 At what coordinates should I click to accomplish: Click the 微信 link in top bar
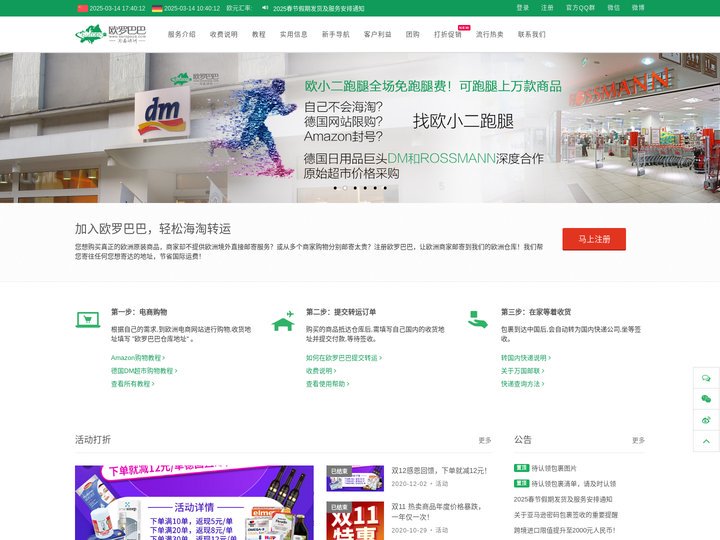[x=613, y=8]
